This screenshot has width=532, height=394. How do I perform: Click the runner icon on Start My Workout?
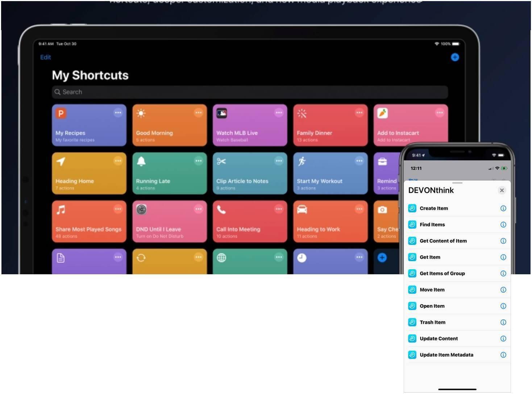(x=302, y=161)
